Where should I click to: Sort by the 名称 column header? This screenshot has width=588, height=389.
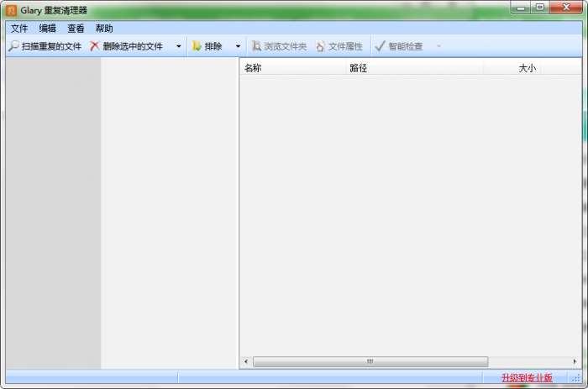point(292,68)
